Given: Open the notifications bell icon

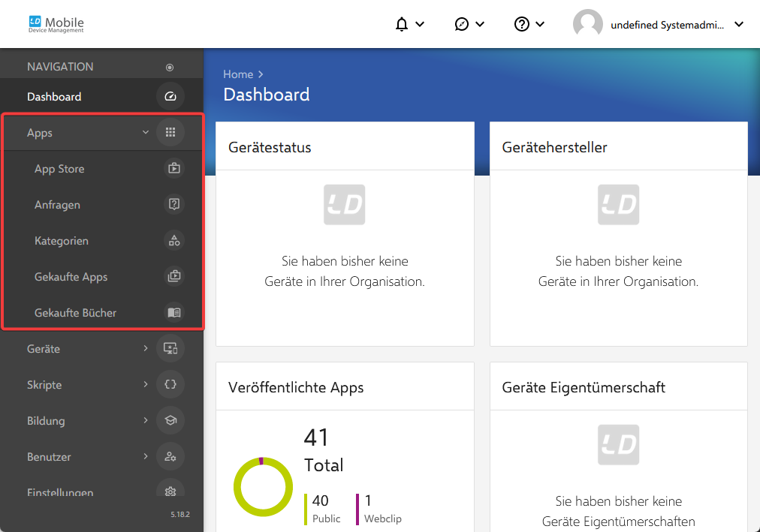Looking at the screenshot, I should tap(401, 24).
